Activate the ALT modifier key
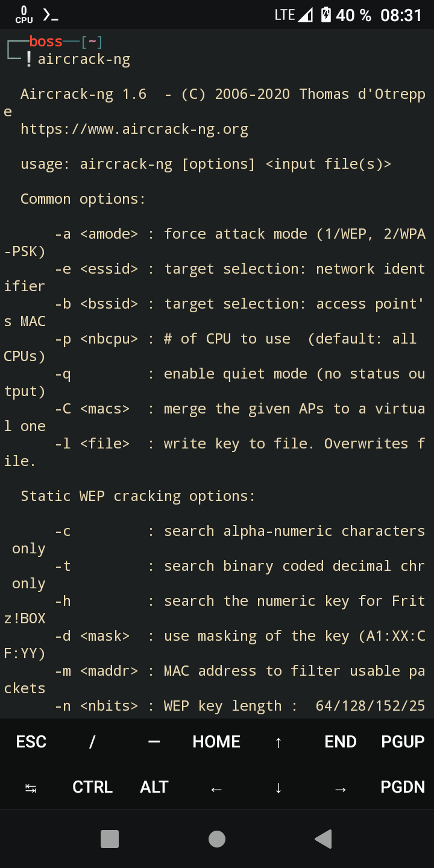This screenshot has height=868, width=434. [154, 787]
